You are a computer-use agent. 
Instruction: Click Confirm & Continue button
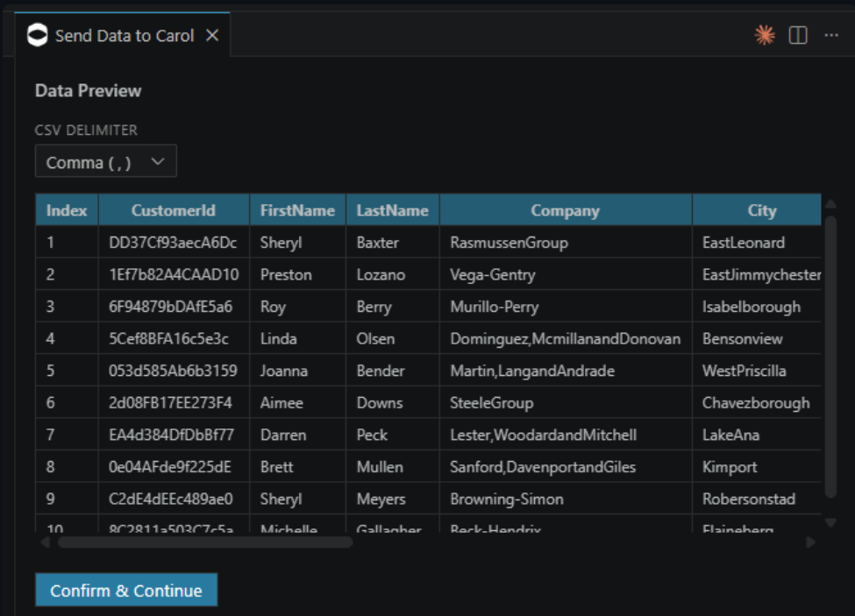[126, 590]
